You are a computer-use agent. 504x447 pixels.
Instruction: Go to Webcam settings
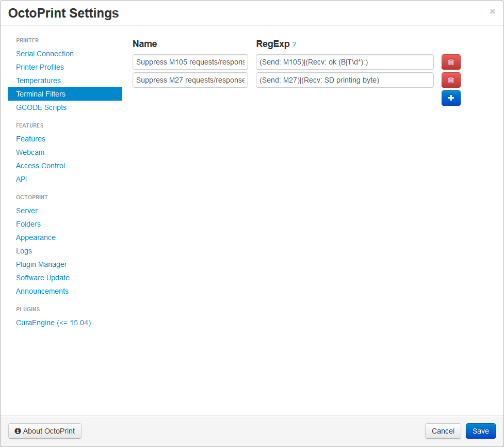[30, 152]
